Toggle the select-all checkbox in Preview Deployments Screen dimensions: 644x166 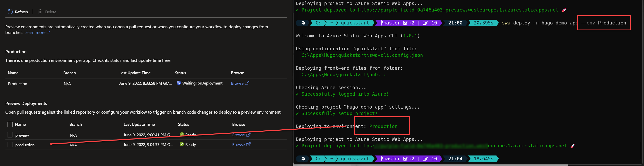(x=10, y=124)
